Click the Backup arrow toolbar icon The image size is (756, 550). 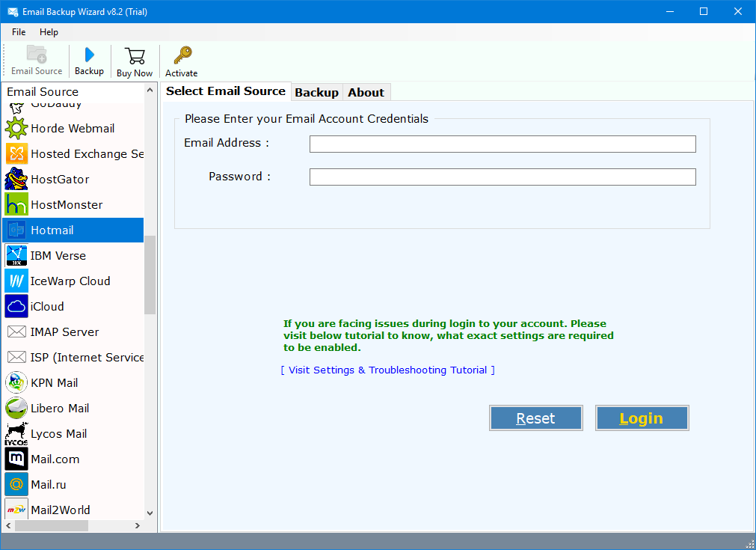click(89, 61)
